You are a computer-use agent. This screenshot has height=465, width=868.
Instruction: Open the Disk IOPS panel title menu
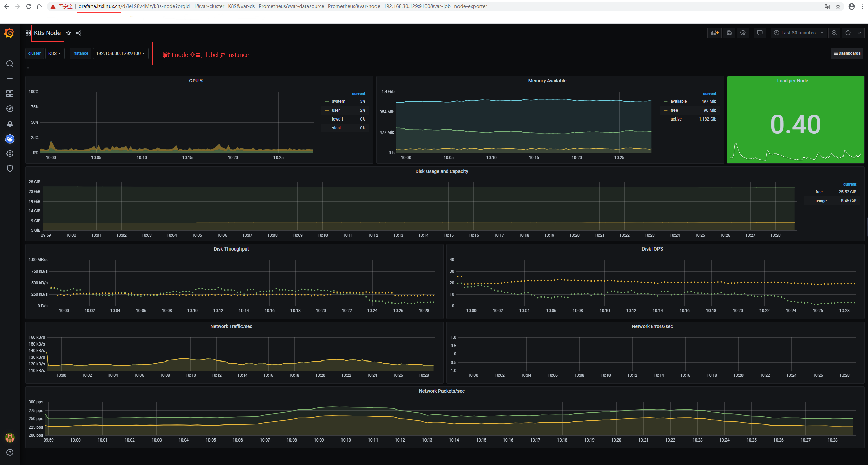652,249
